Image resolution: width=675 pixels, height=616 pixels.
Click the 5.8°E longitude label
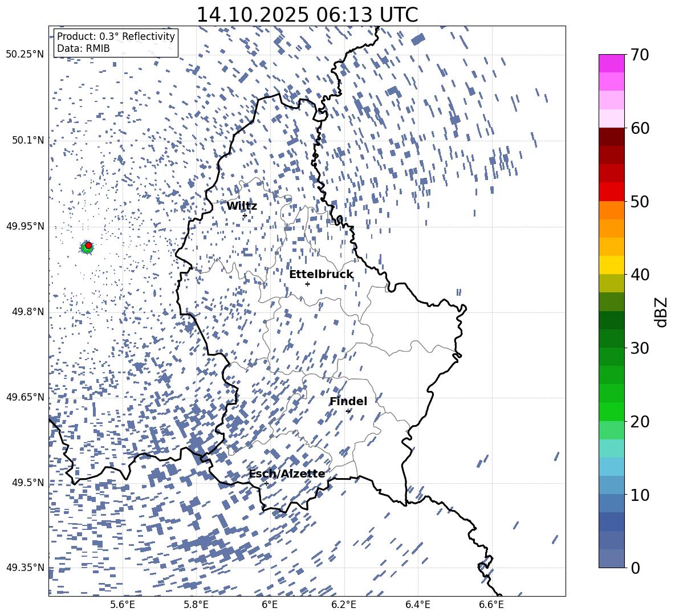[196, 605]
